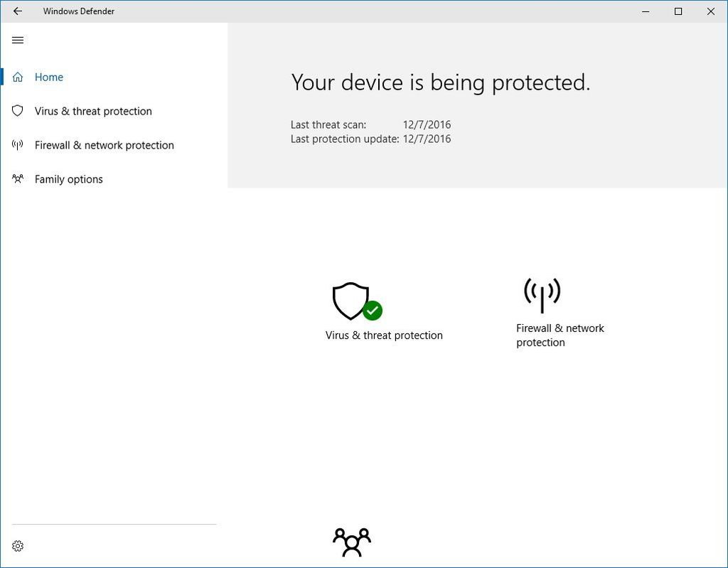Click the Windows Defender title bar text
Viewport: 728px width, 568px height.
tap(79, 11)
